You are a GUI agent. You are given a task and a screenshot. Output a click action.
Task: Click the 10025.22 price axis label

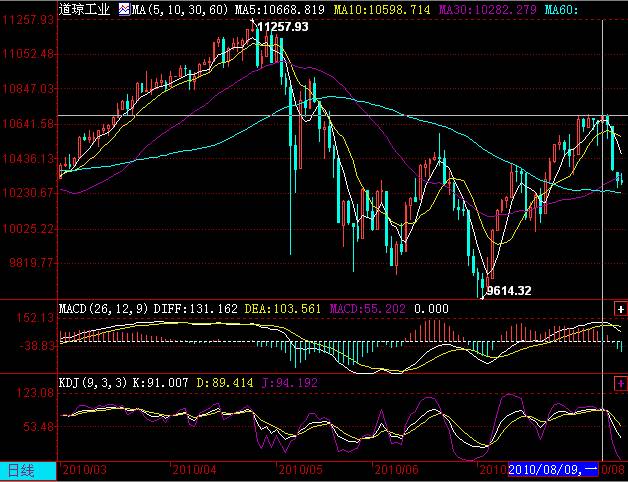coord(29,229)
